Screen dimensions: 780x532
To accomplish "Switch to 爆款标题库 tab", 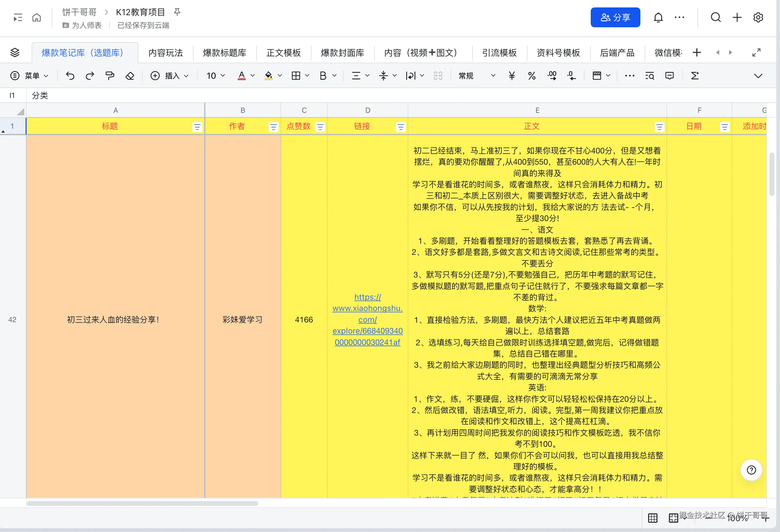I will [225, 53].
